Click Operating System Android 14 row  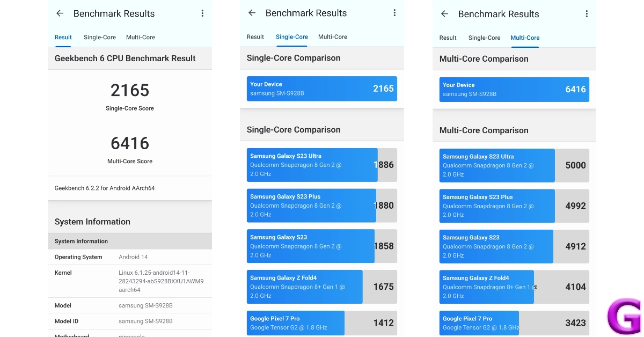[x=130, y=257]
